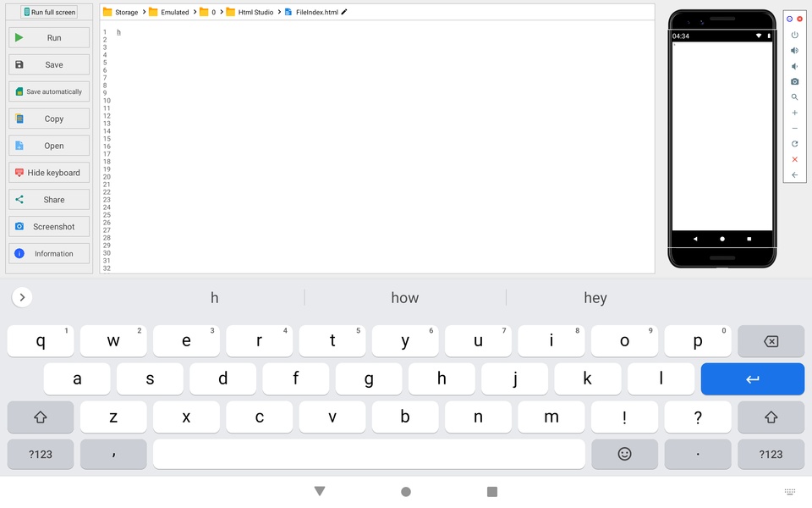This screenshot has height=508, width=812.
Task: Tap the home circle in phone preview
Action: [721, 239]
